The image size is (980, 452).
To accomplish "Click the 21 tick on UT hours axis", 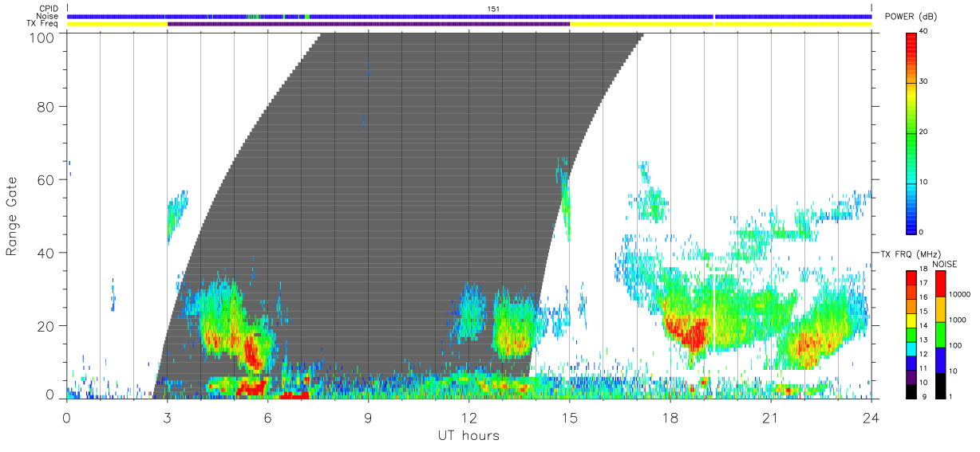I will click(x=771, y=416).
